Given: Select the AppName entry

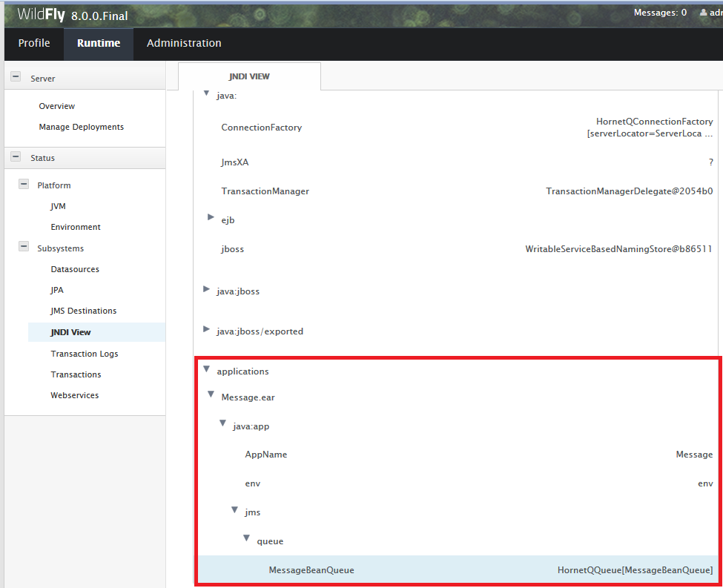Looking at the screenshot, I should [x=266, y=455].
